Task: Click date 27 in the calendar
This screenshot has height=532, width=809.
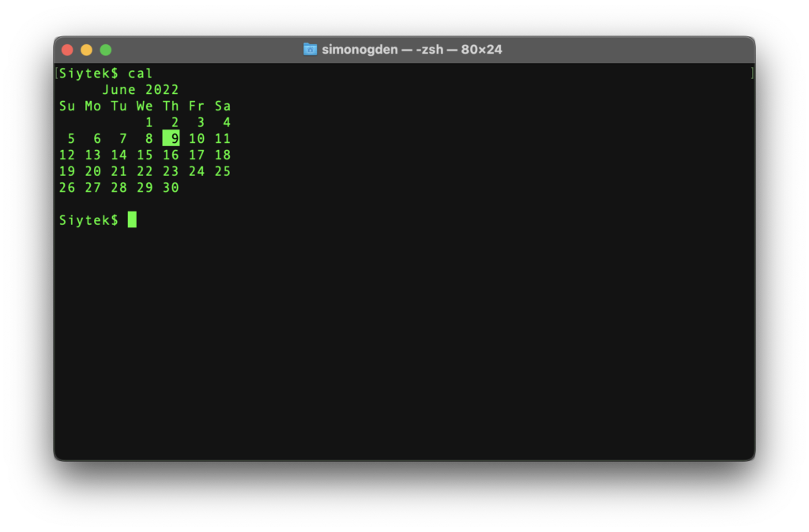Action: (93, 188)
